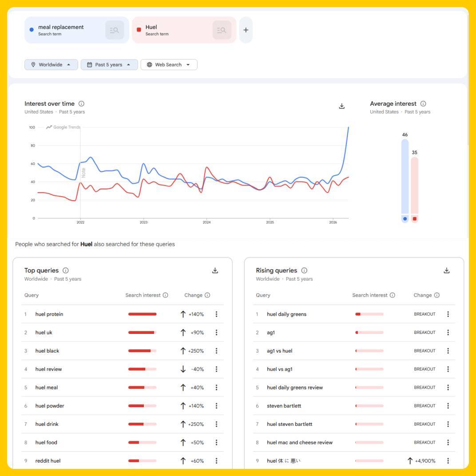The image size is (476, 476).
Task: Click the huel daily greens search interest bar
Action: [369, 314]
